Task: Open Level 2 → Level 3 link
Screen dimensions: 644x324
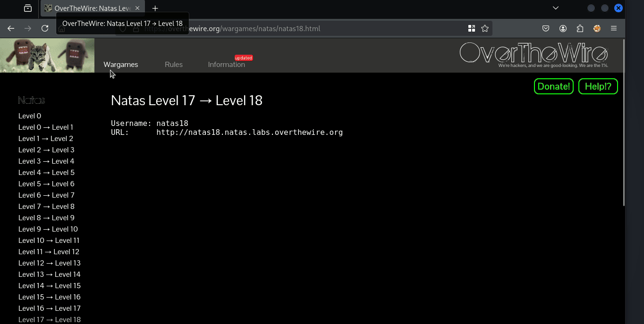Action: [46, 150]
